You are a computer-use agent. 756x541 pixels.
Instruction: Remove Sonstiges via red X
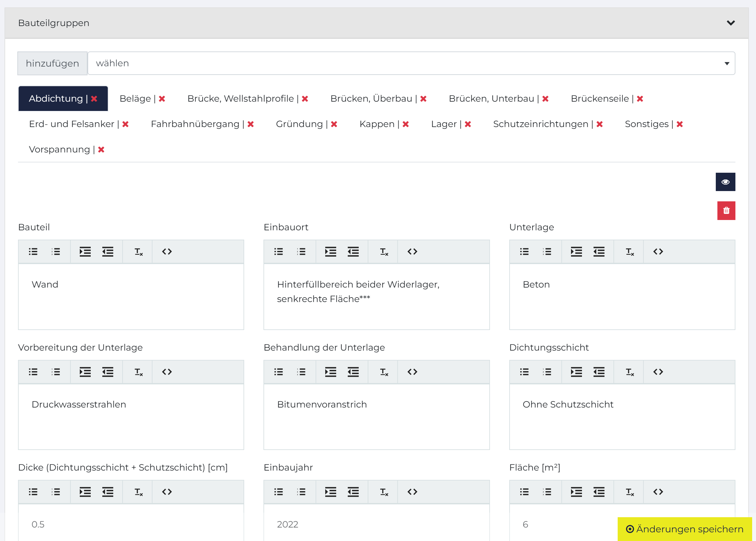pyautogui.click(x=680, y=124)
